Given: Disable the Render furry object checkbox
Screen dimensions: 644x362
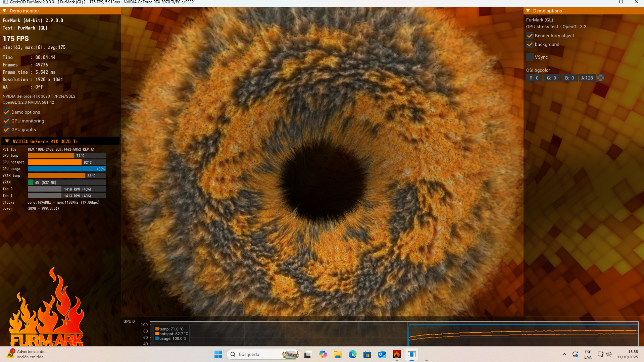Looking at the screenshot, I should click(530, 36).
